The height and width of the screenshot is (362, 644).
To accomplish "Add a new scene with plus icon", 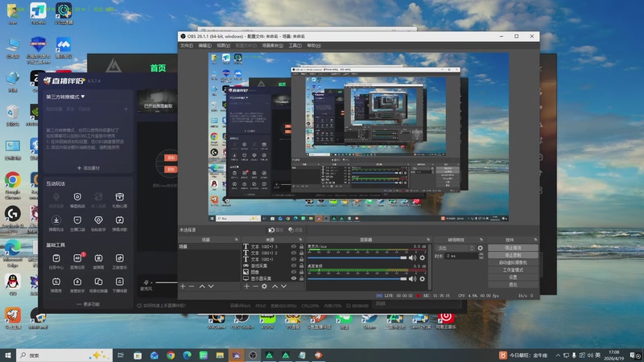I will point(183,286).
